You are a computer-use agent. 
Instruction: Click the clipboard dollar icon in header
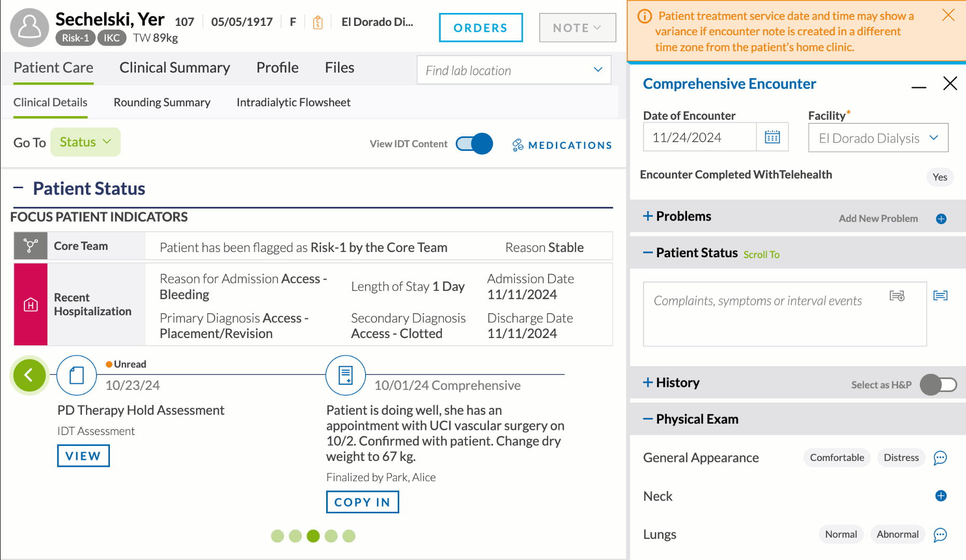pos(318,22)
